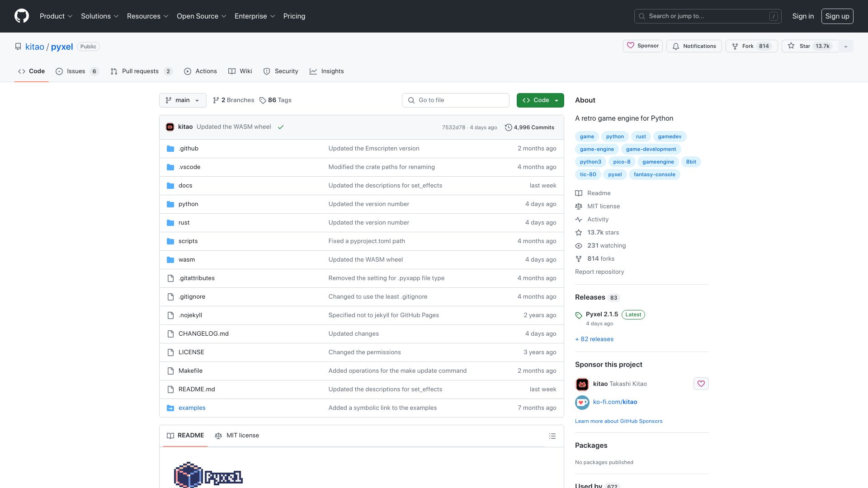Click the ko-fi logo icon
The width and height of the screenshot is (868, 488).
(x=582, y=402)
